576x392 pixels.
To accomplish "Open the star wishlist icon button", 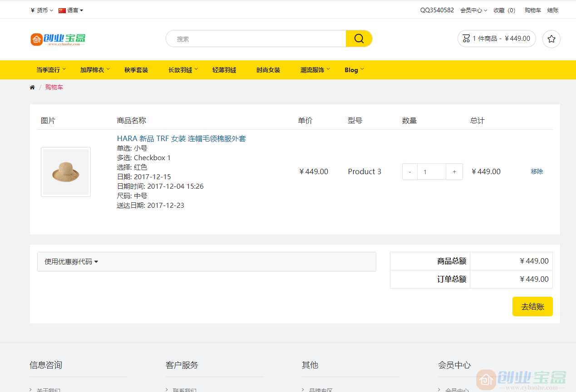I will (x=551, y=39).
